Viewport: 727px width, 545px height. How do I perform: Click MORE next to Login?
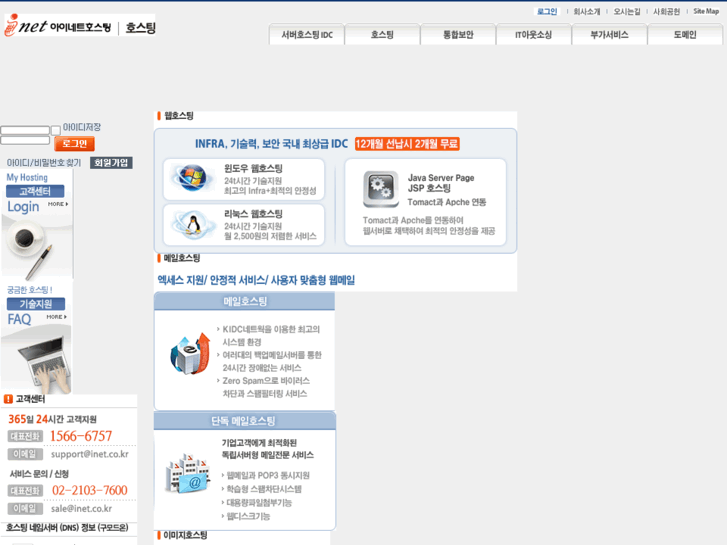point(58,204)
